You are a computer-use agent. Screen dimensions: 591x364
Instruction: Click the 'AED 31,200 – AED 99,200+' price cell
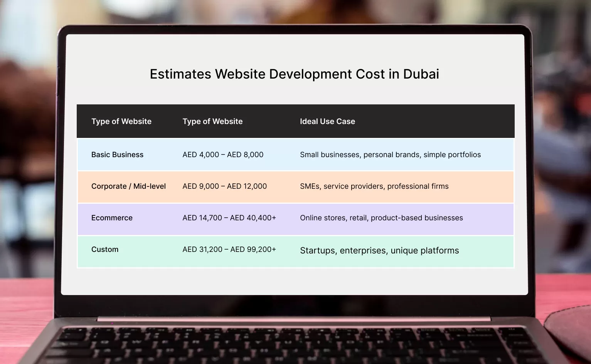229,249
